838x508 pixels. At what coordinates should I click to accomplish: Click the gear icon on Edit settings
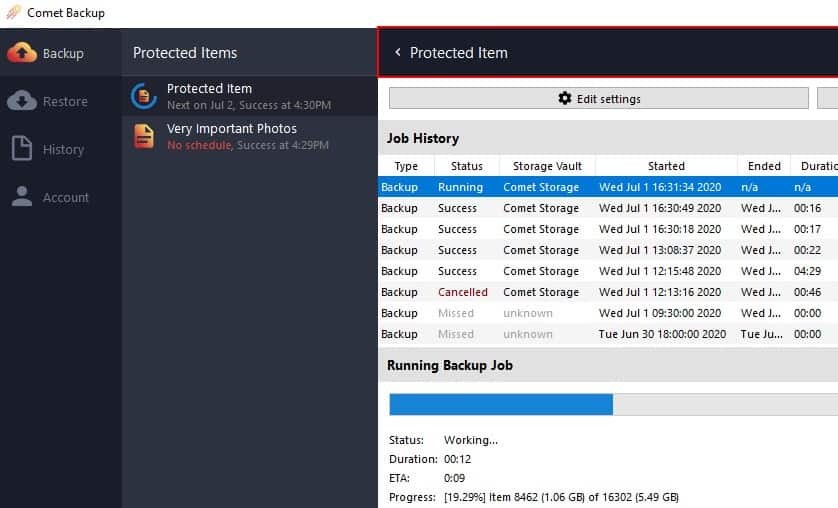click(x=564, y=98)
